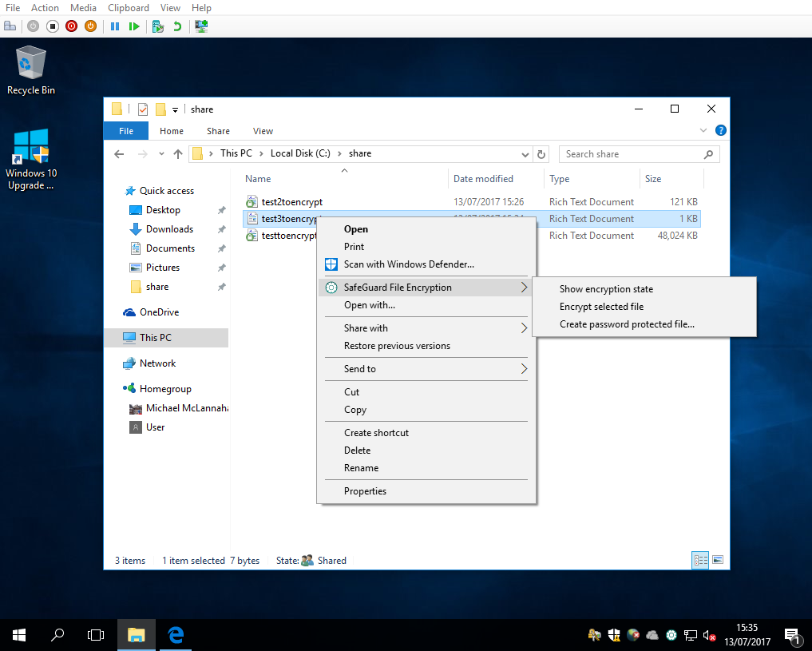Switch to the Share ribbon tab
This screenshot has width=812, height=651.
218,131
